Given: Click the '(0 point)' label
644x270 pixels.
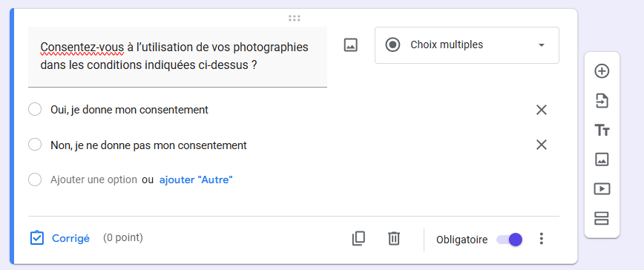Looking at the screenshot, I should click(123, 237).
